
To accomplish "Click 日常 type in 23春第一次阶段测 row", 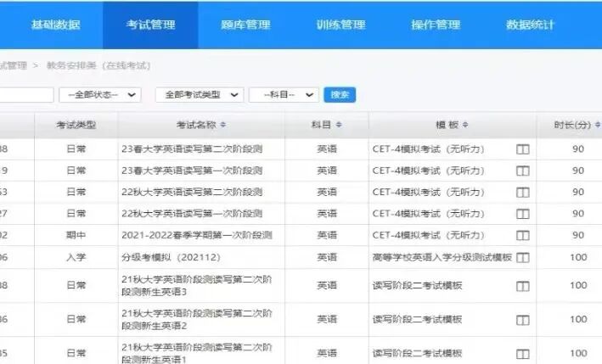I will [76, 171].
